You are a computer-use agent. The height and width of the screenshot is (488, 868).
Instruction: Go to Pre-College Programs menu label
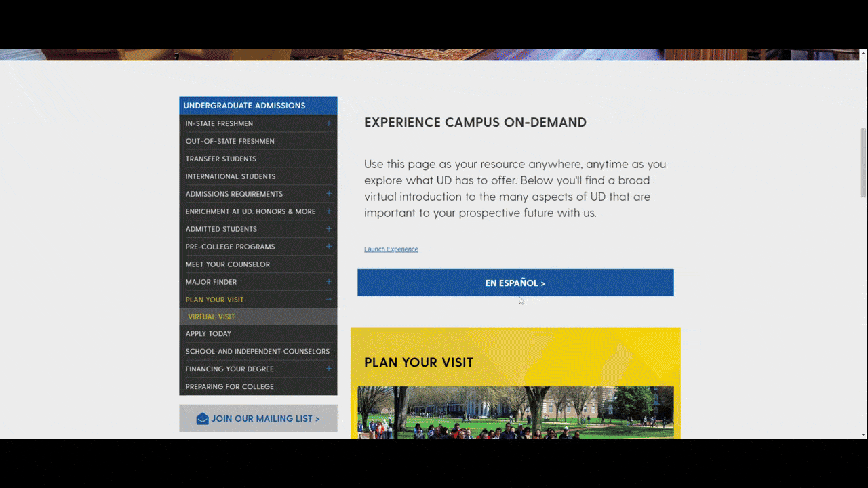pos(230,247)
